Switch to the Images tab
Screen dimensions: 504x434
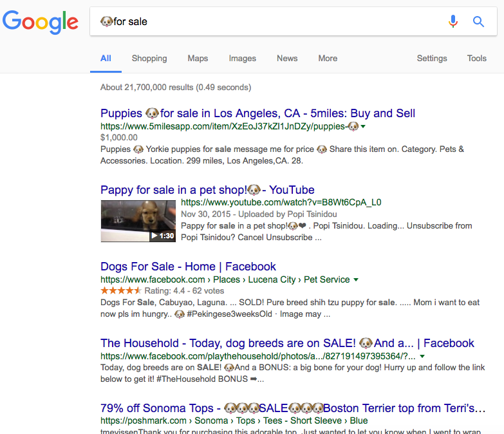(x=243, y=58)
